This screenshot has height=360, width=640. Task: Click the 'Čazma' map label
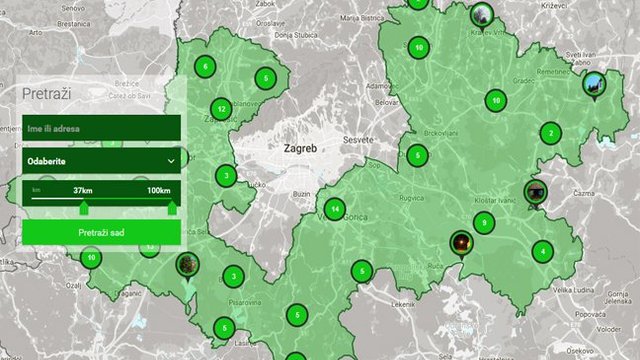pyautogui.click(x=584, y=193)
